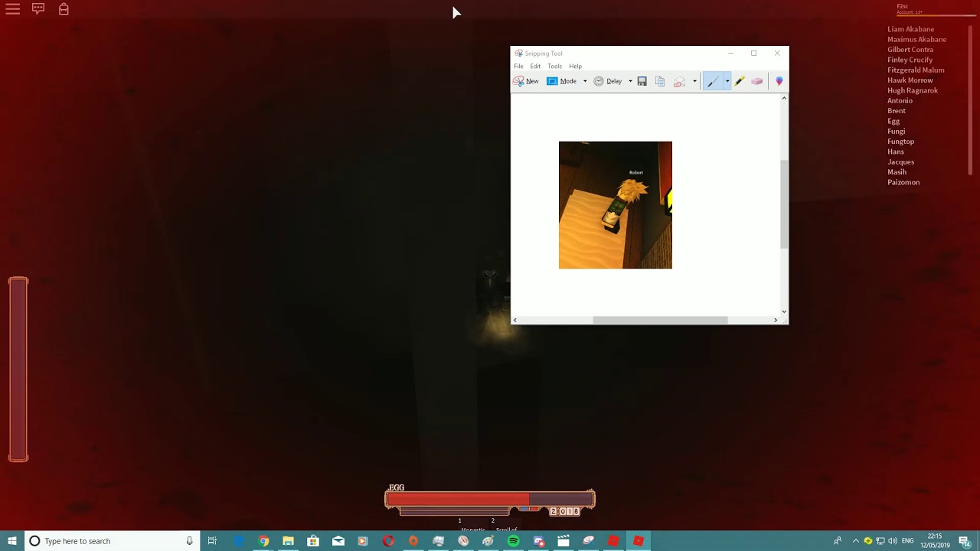Screen dimensions: 980x551
Task: Open Opera browser from taskbar
Action: pos(388,541)
